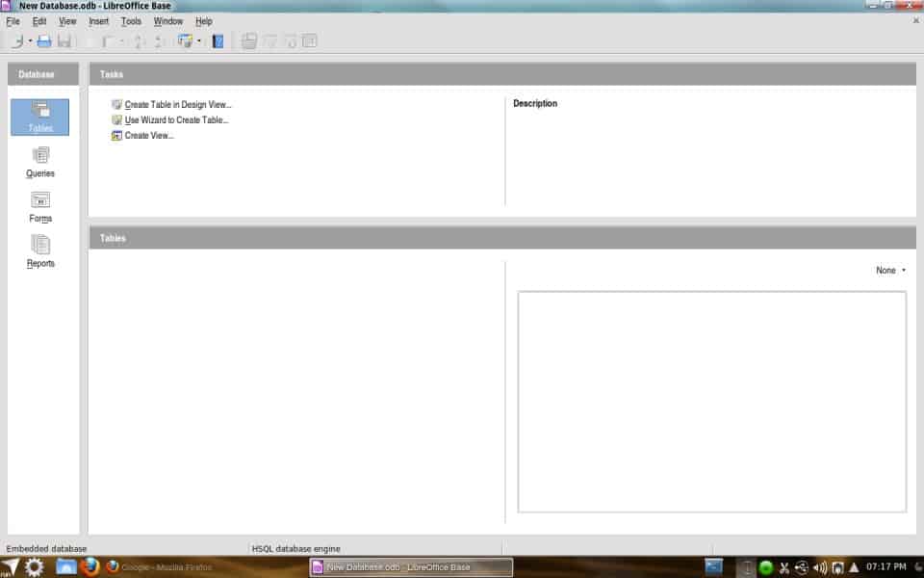Switch to Google - Mozilla Firefox window
Viewport: 924px width, 578px height.
159,567
